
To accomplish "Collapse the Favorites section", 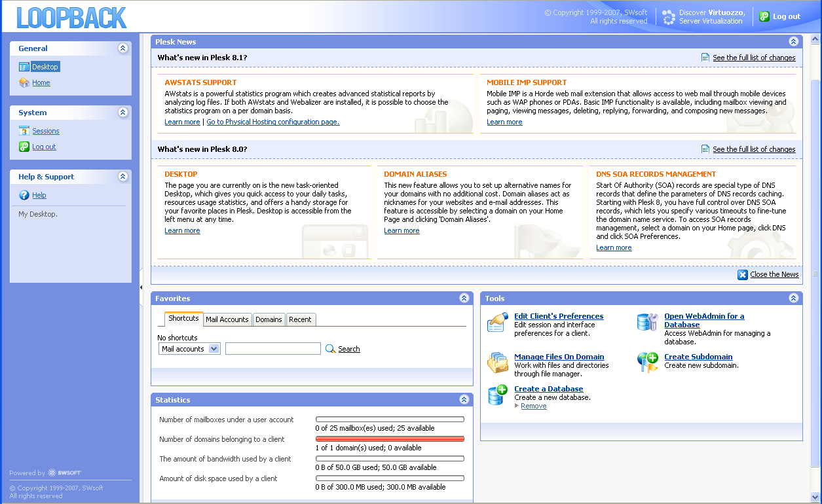I will tap(464, 298).
